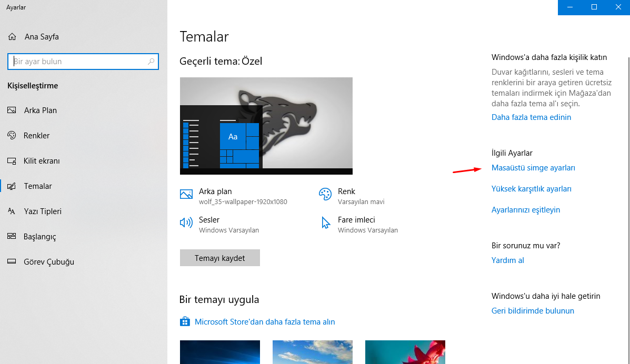Viewport: 630px width, 364px height.
Task: Open Geri bildirimde bulunun link
Action: [533, 311]
